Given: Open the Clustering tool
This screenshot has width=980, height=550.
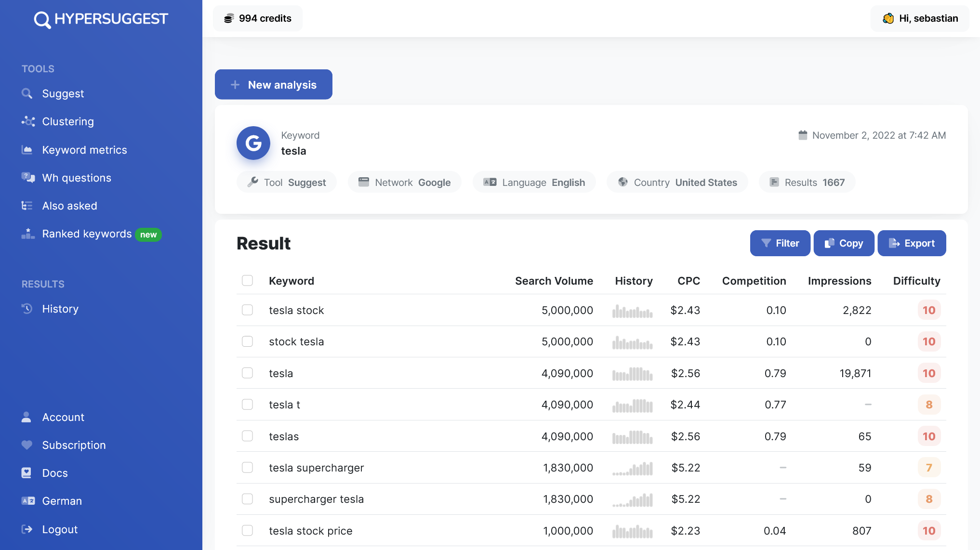Looking at the screenshot, I should [x=67, y=121].
